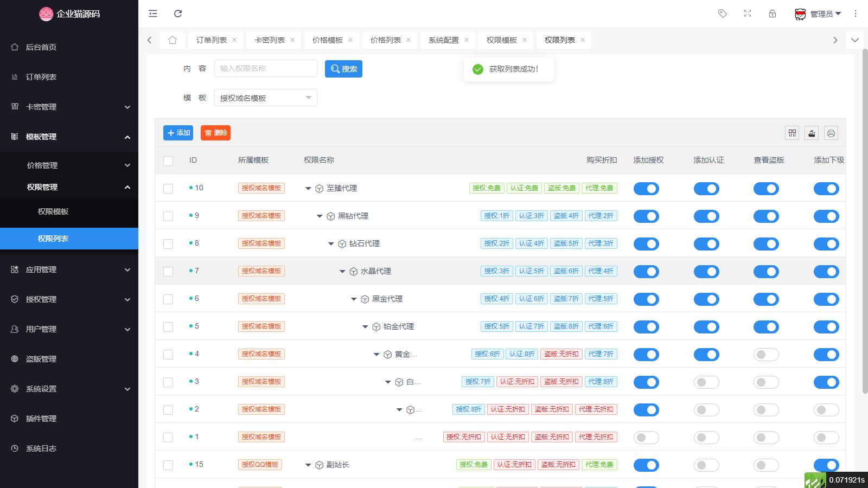This screenshot has width=868, height=488.
Task: Enter fullscreen with the expand icon
Action: tap(748, 14)
